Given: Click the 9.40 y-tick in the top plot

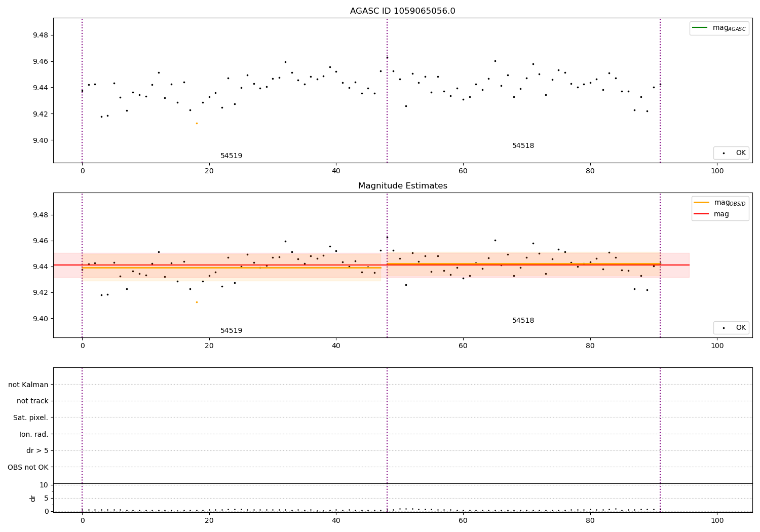Looking at the screenshot, I should click(x=41, y=140).
